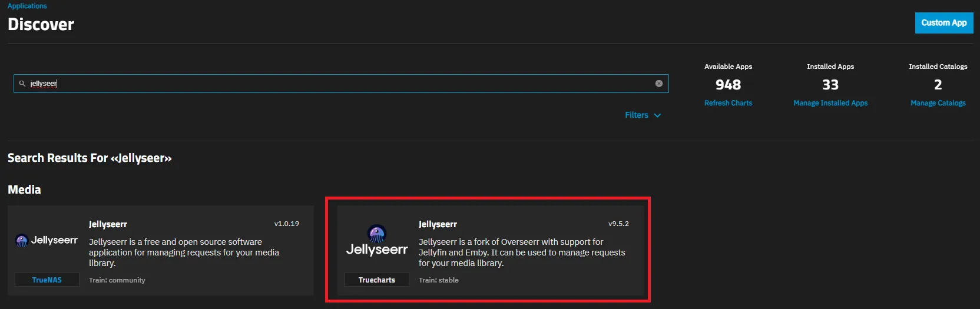The image size is (980, 309).
Task: Click 'Train: stable' label
Action: (x=438, y=280)
